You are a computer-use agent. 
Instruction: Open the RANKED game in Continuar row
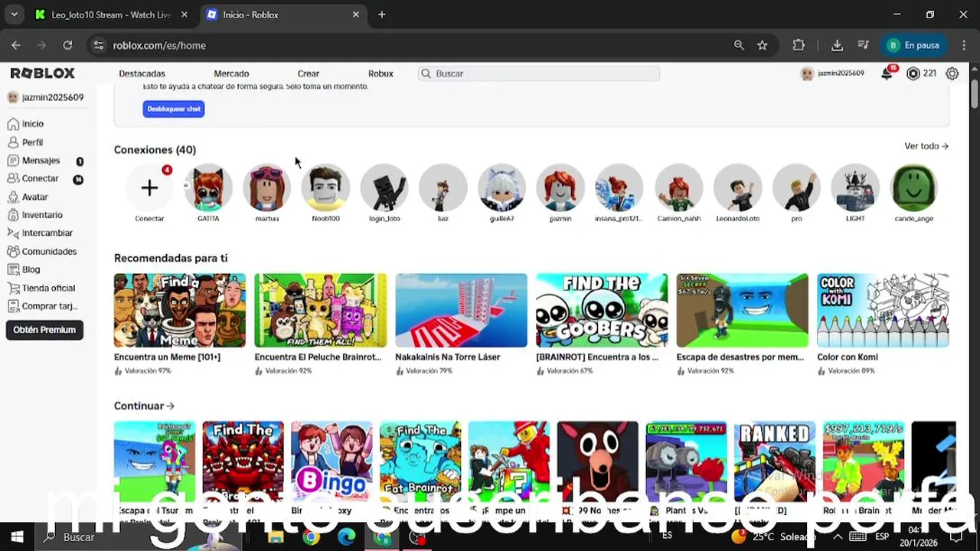(775, 461)
